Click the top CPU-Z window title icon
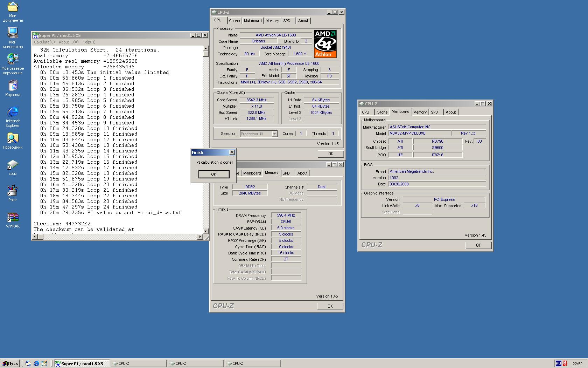This screenshot has width=588, height=368. [x=214, y=12]
